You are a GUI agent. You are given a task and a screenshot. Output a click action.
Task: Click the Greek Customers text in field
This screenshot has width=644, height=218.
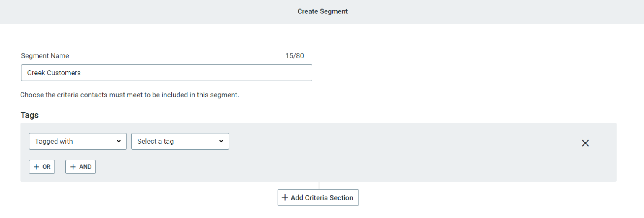pyautogui.click(x=54, y=73)
